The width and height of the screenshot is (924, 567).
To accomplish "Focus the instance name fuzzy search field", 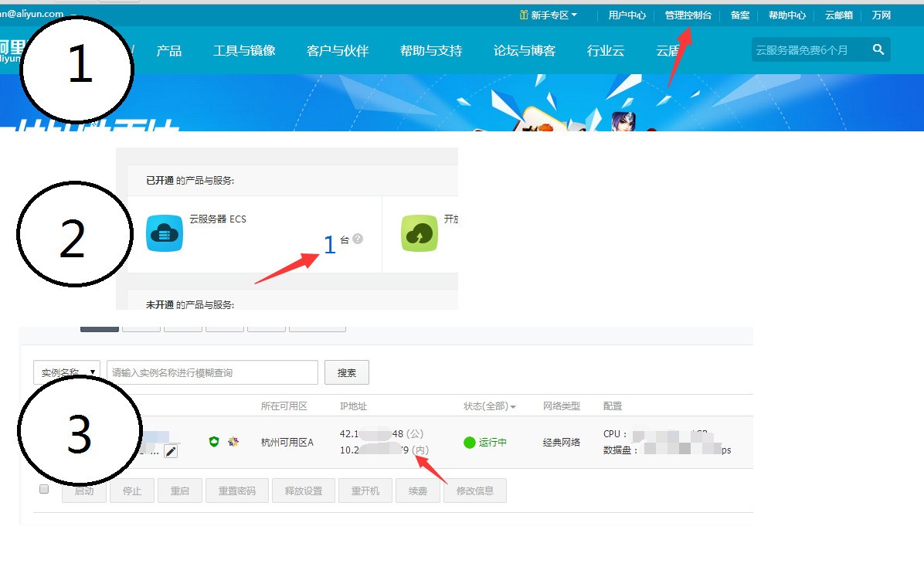I will pos(212,372).
